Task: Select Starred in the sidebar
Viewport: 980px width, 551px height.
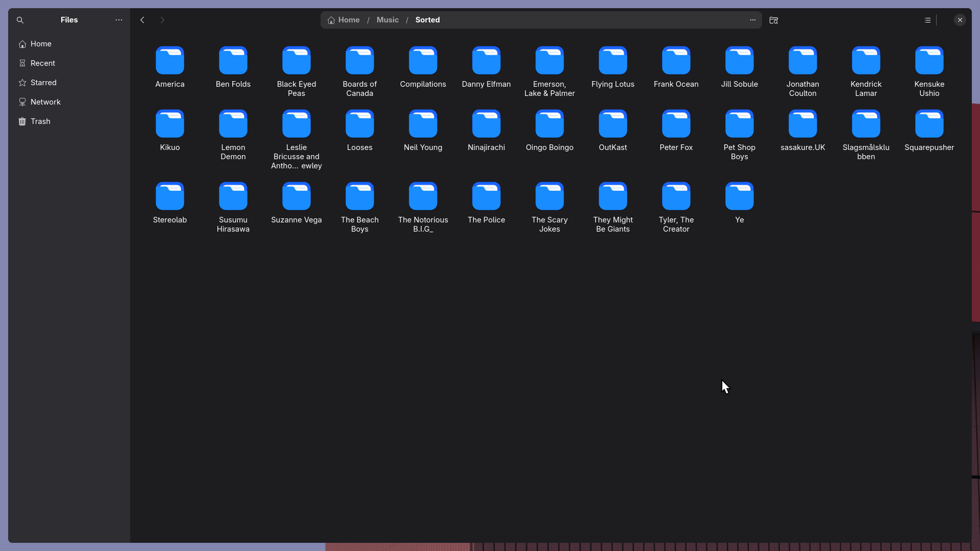Action: coord(43,83)
